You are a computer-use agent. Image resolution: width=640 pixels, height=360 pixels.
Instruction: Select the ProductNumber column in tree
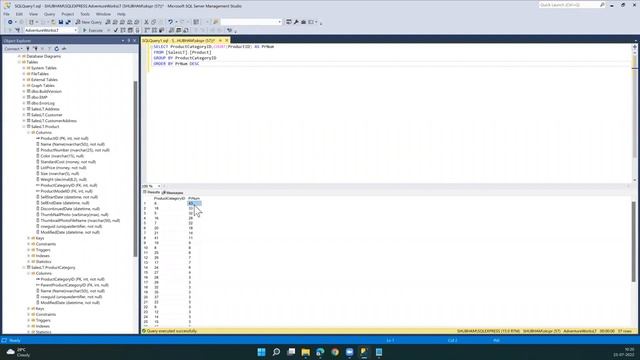pos(75,150)
